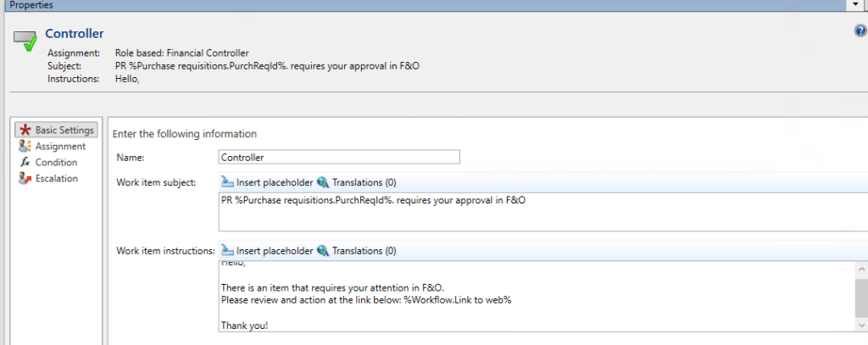Click the 'Enter the following information' heading
The image size is (868, 345).
pyautogui.click(x=185, y=134)
